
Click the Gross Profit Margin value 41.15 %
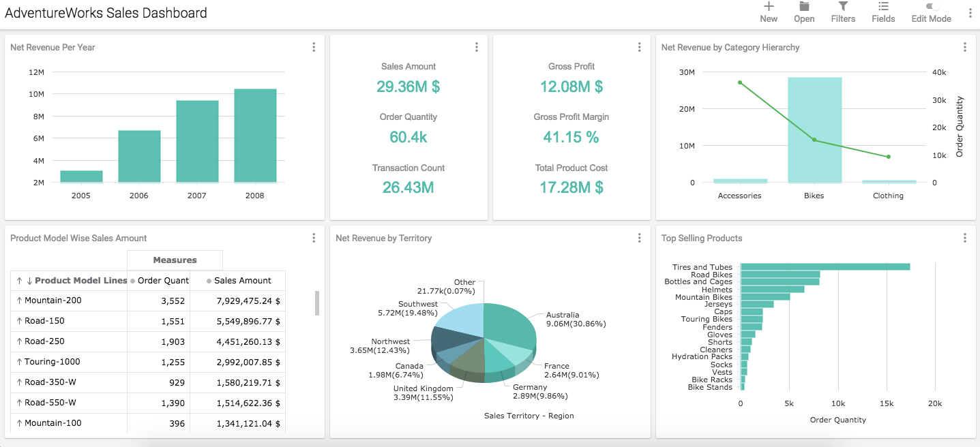pyautogui.click(x=571, y=137)
